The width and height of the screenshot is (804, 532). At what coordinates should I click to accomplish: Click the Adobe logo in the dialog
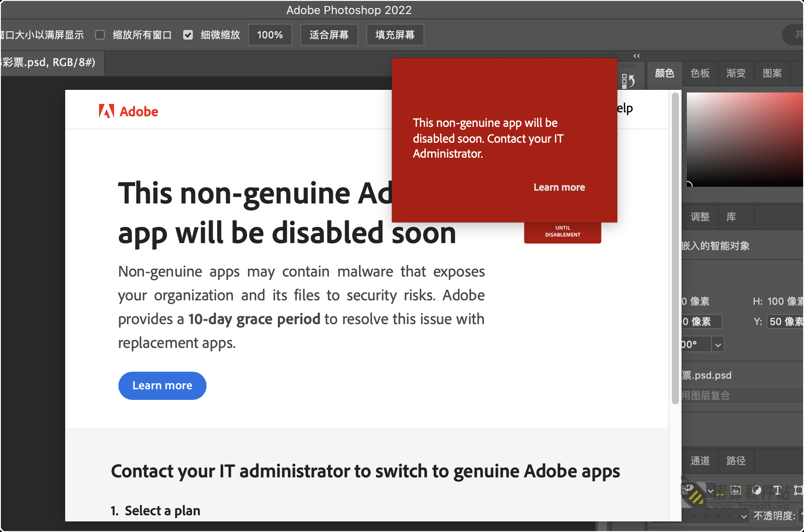128,111
